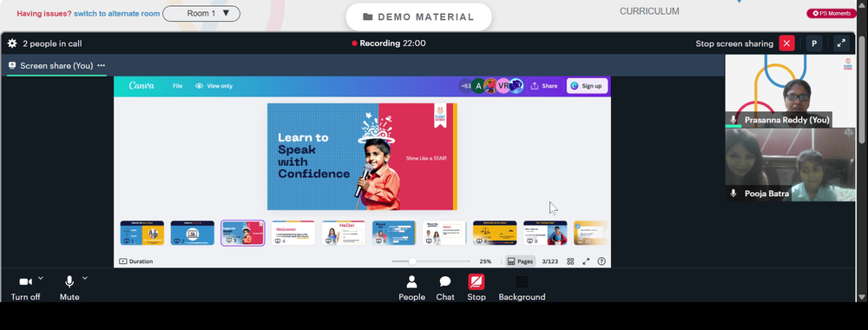Click the 3/123 page counter
Screen dimensions: 868x330
pos(549,261)
